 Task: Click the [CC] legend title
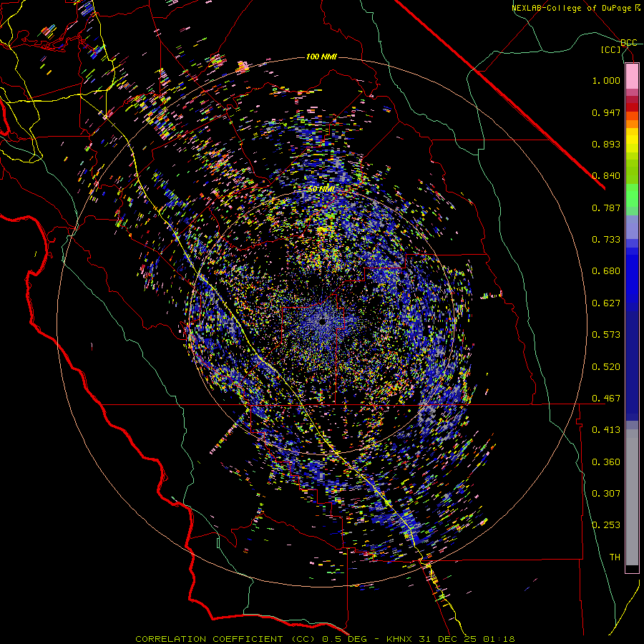click(x=611, y=49)
